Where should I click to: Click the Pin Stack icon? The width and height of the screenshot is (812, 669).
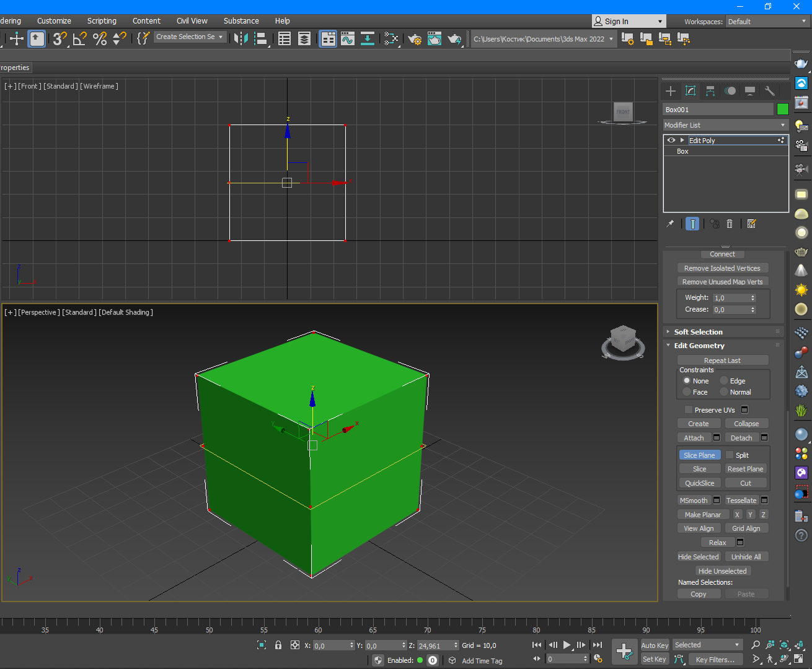pos(670,224)
